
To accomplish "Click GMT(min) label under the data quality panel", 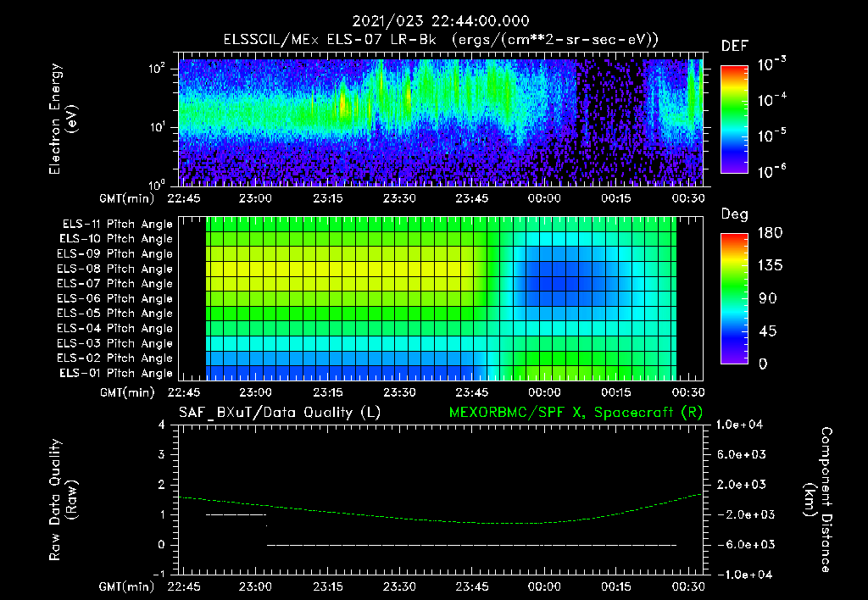I will [127, 586].
